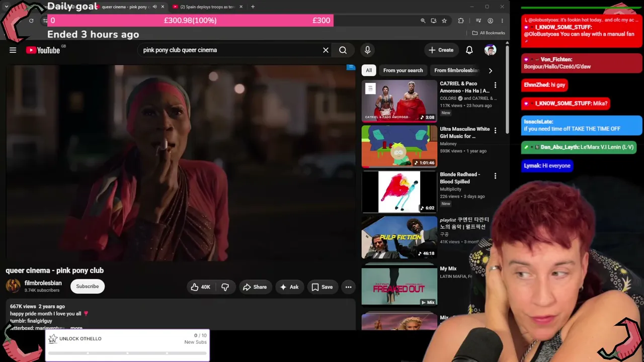The height and width of the screenshot is (362, 644).
Task: Open Blonde Redhead Blood Spilled thumbnail
Action: coord(399,192)
